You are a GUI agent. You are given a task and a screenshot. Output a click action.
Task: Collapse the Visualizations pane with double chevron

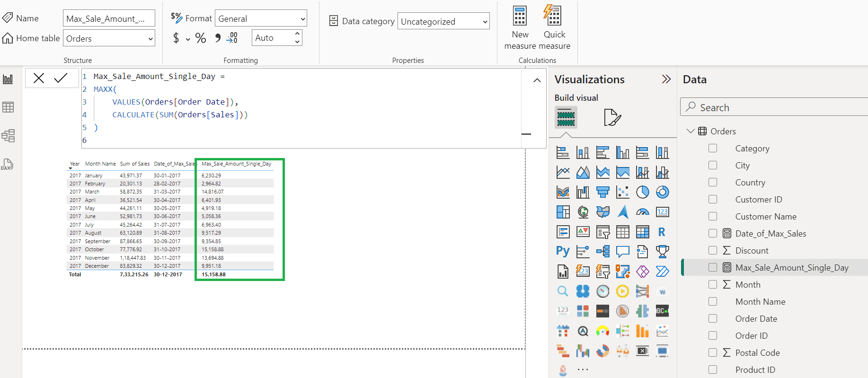pyautogui.click(x=666, y=79)
